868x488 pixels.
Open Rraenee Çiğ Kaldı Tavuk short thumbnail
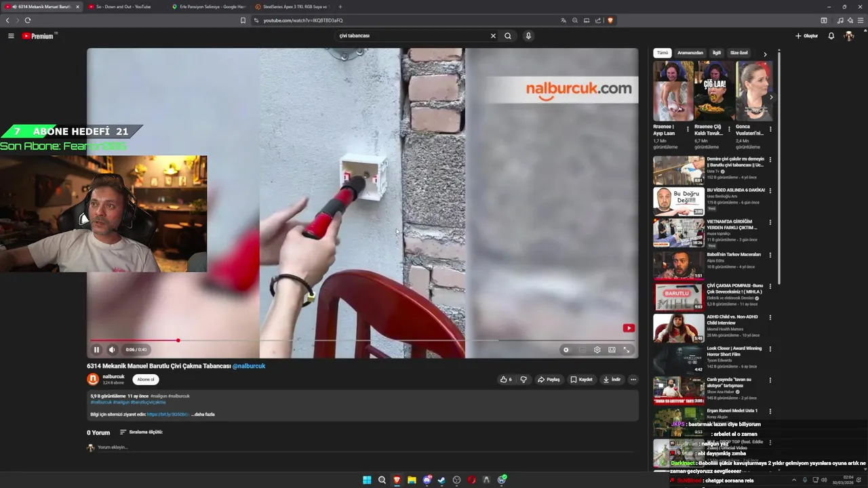coord(714,91)
